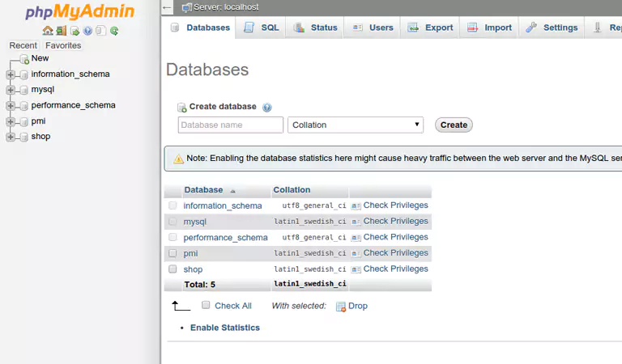Toggle the Check All checkbox
The image size is (622, 364).
coord(206,306)
